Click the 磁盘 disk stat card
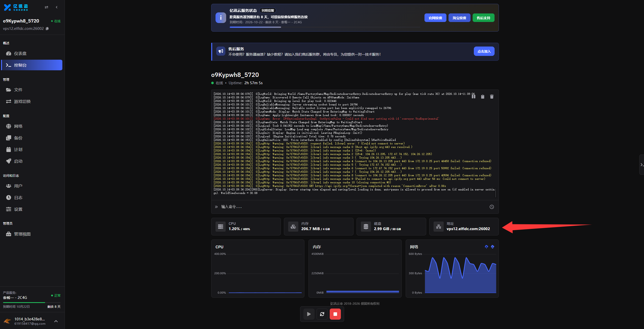Screen dimensions: 644x329 (x=391, y=227)
